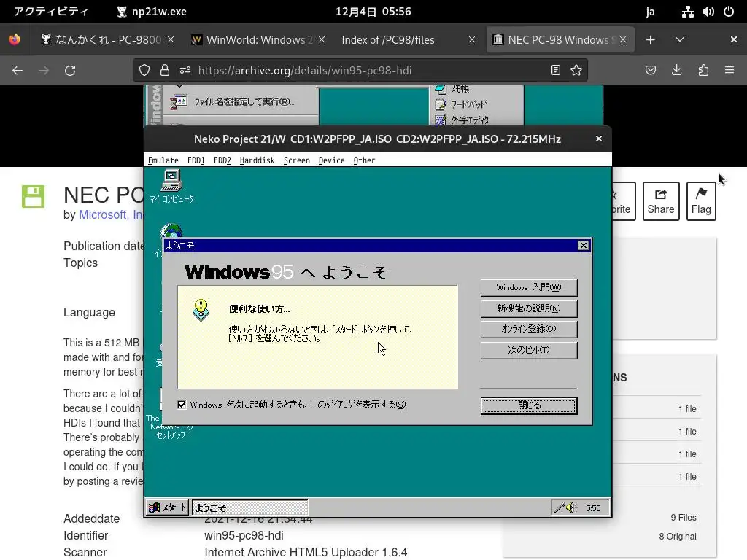The image size is (747, 560).
Task: Go back in browser history
Action: [18, 71]
